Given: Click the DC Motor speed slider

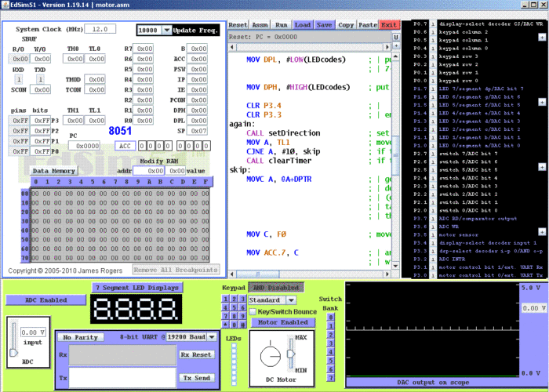Looking at the screenshot, I should (x=291, y=354).
